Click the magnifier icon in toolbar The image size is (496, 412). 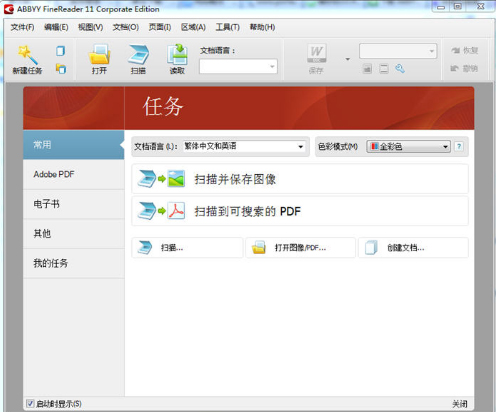coord(400,69)
